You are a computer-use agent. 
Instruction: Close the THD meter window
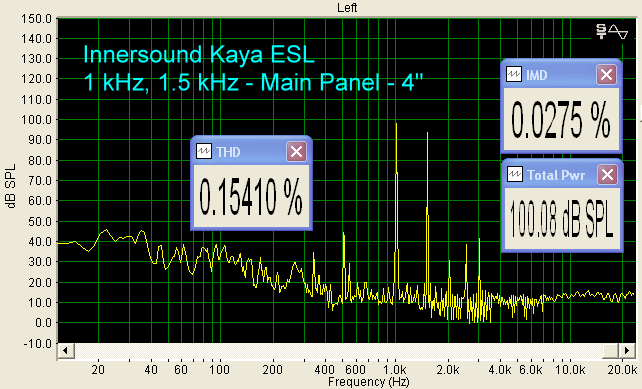point(296,152)
